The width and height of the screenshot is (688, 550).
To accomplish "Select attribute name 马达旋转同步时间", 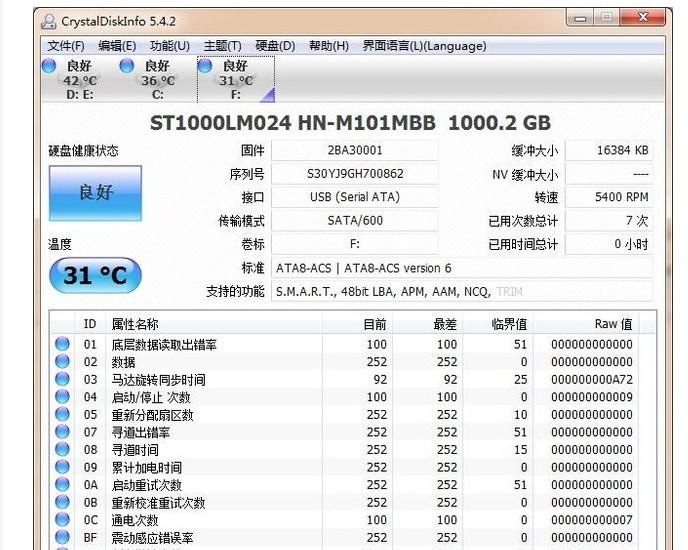I will 158,380.
